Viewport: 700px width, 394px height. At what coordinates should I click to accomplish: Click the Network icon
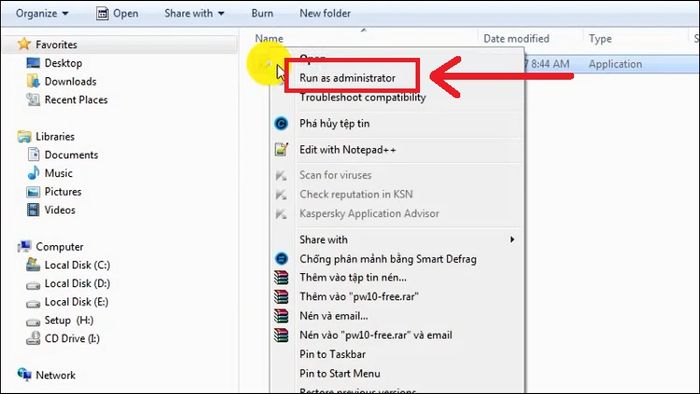[x=24, y=374]
